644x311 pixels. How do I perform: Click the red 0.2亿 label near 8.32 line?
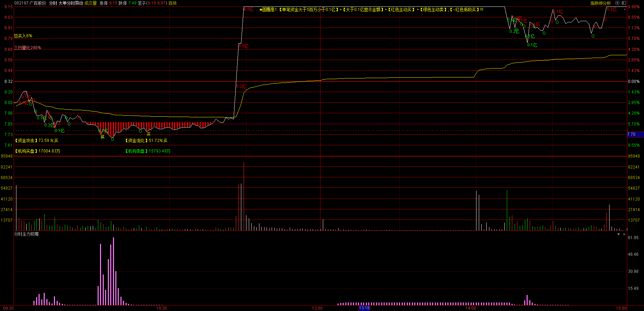click(x=241, y=86)
